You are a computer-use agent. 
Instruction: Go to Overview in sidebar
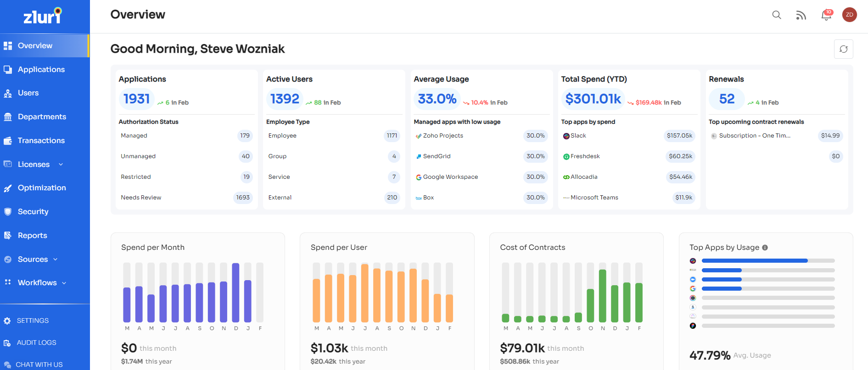coord(45,46)
